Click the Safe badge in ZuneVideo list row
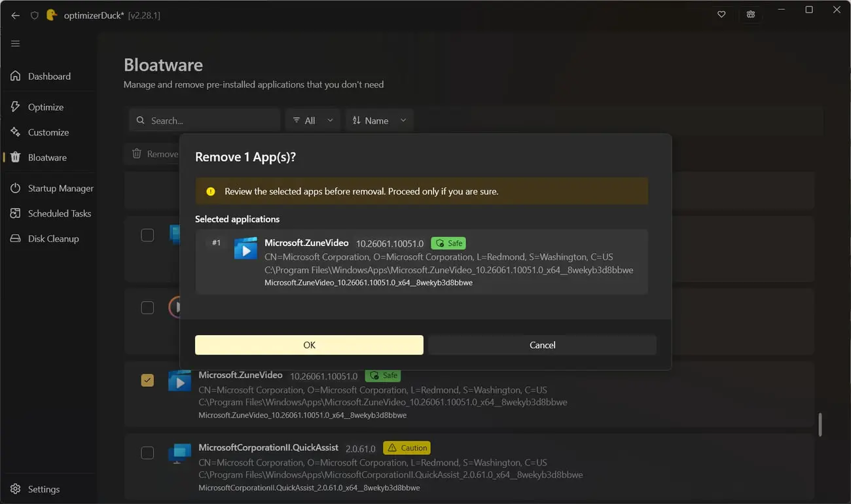851x504 pixels. [x=382, y=376]
